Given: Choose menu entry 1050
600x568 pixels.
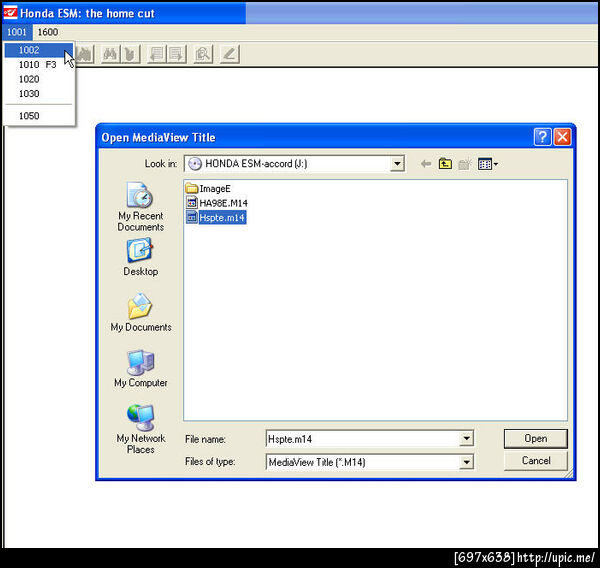Looking at the screenshot, I should (x=38, y=116).
